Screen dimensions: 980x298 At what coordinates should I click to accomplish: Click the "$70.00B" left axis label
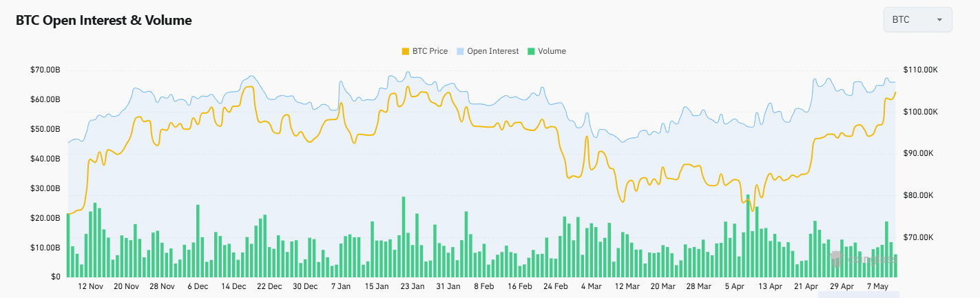pos(45,70)
